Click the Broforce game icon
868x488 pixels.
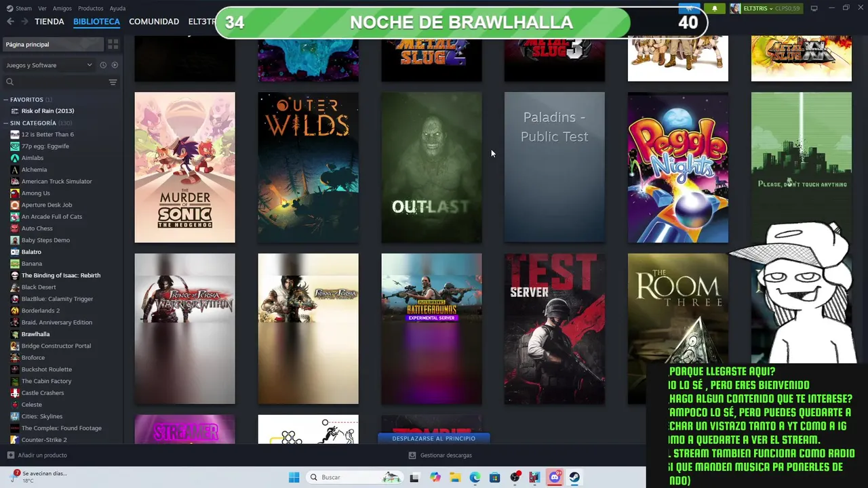15,358
